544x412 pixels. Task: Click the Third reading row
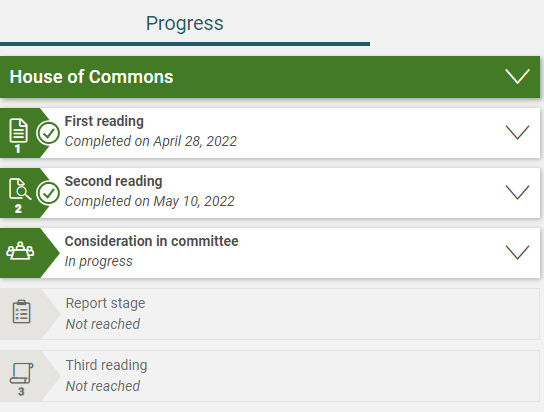click(x=270, y=376)
